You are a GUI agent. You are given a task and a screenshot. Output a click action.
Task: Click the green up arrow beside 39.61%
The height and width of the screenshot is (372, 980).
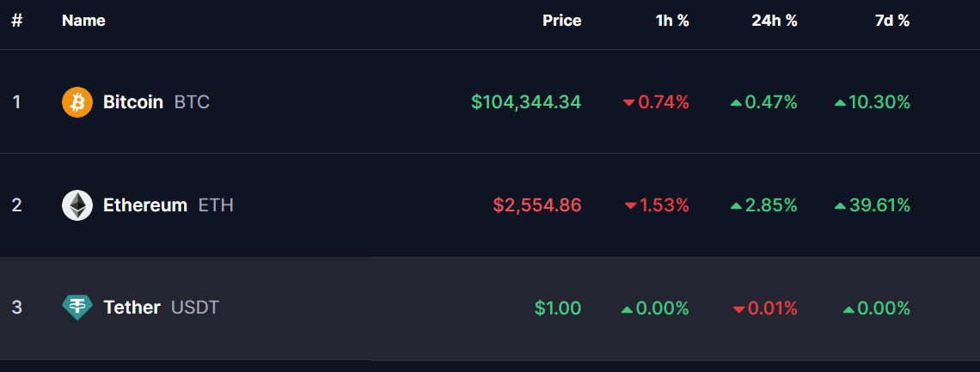click(840, 205)
